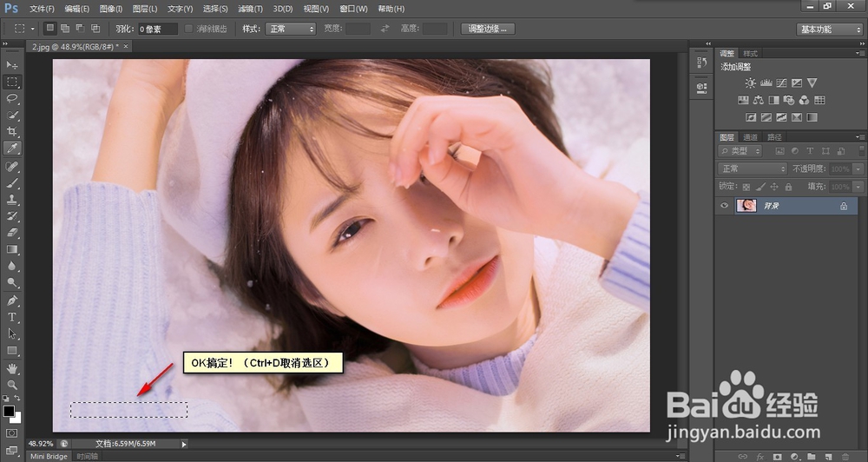Screen dimensions: 868x462
Task: Open the 文件(F) menu
Action: [x=42, y=9]
